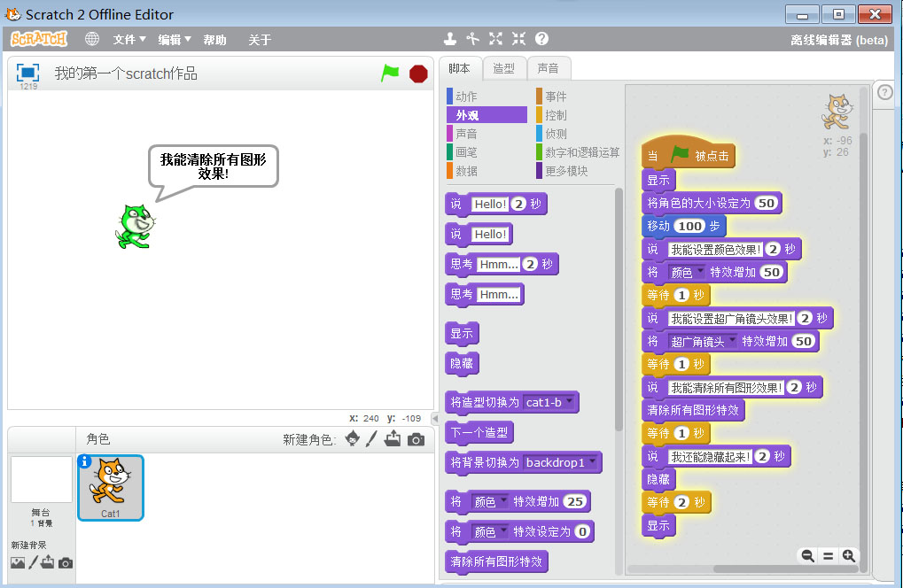Select the 侦测 sensing block category

(578, 134)
